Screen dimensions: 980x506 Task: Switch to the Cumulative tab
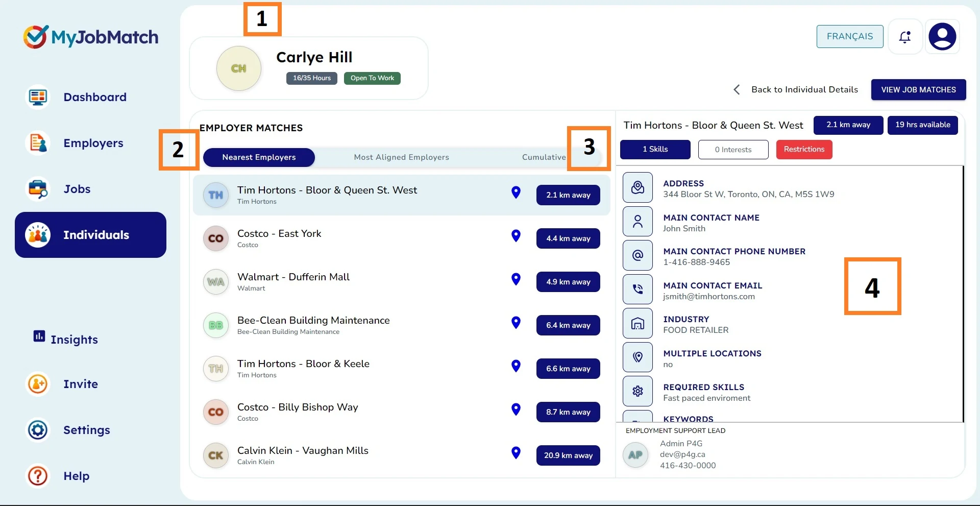pyautogui.click(x=544, y=157)
